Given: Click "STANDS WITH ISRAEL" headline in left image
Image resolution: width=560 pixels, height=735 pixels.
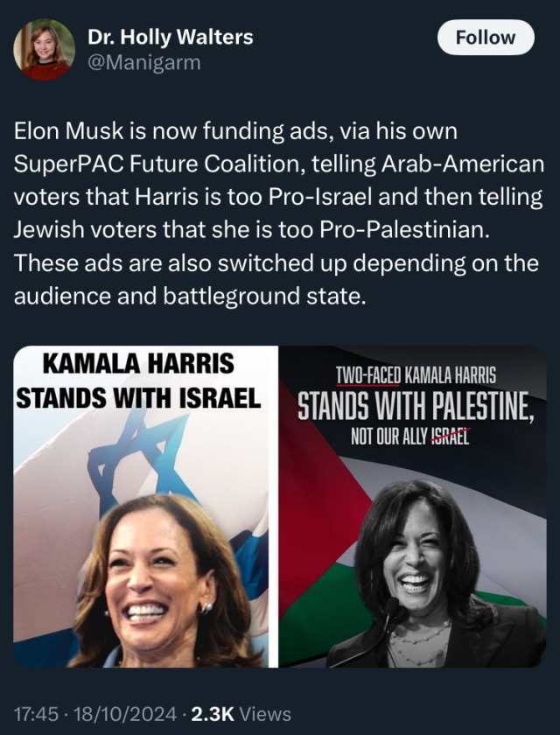Looking at the screenshot, I should click(138, 398).
